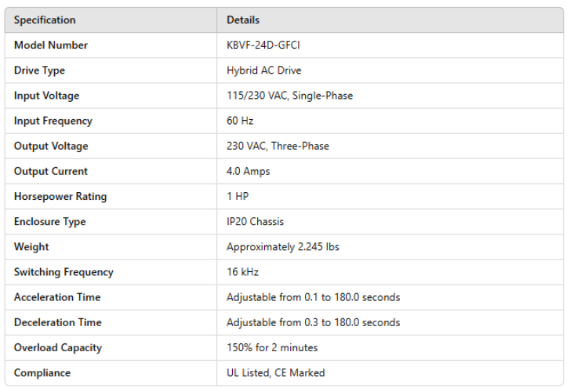Select the IP20 Chassis value
This screenshot has width=570, height=392.
pyautogui.click(x=256, y=222)
